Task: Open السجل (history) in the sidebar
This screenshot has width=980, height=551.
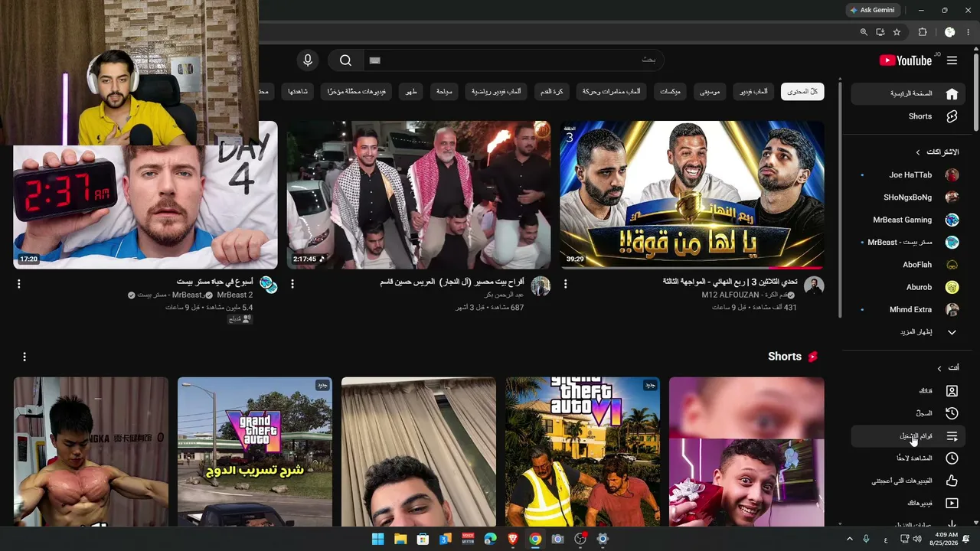Action: pos(908,413)
